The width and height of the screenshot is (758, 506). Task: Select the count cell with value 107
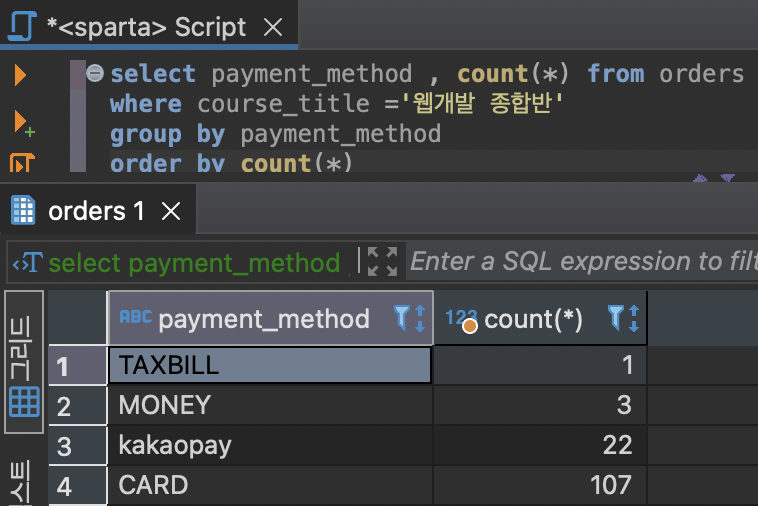point(540,485)
